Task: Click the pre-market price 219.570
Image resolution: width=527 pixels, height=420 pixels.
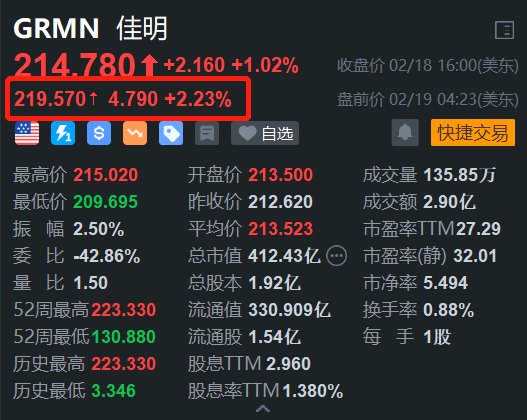Action: [x=50, y=99]
